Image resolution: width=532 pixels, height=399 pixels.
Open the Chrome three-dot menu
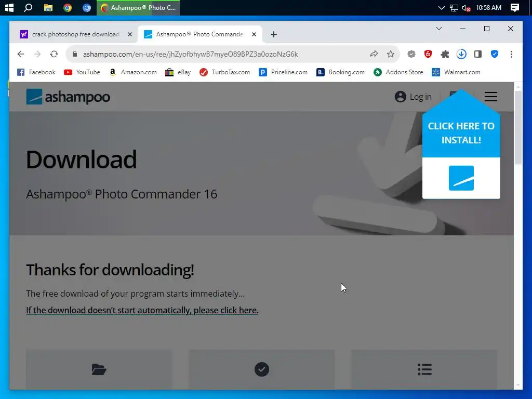click(x=511, y=54)
